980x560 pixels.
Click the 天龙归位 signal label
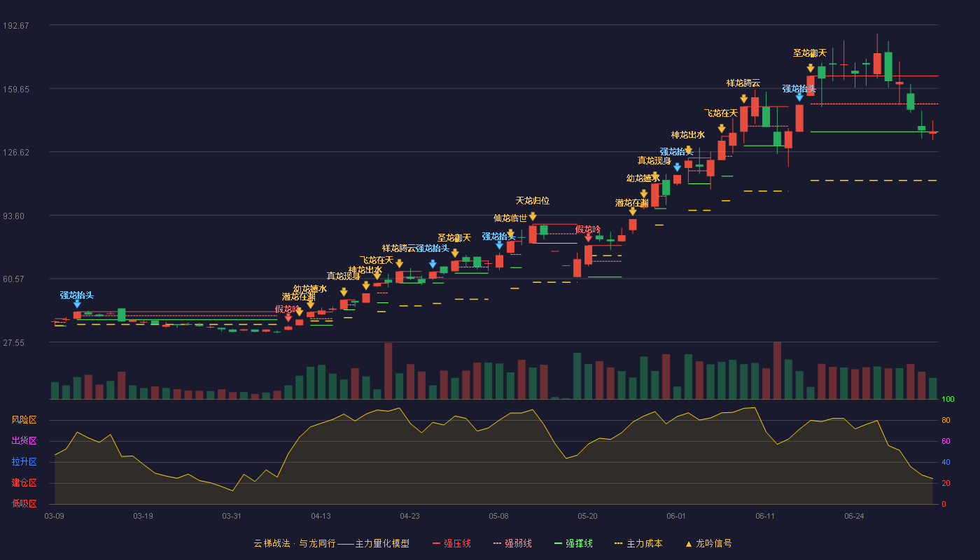[533, 201]
